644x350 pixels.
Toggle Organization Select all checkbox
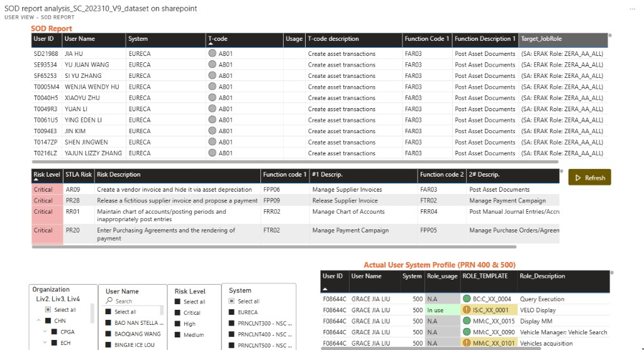click(48, 309)
